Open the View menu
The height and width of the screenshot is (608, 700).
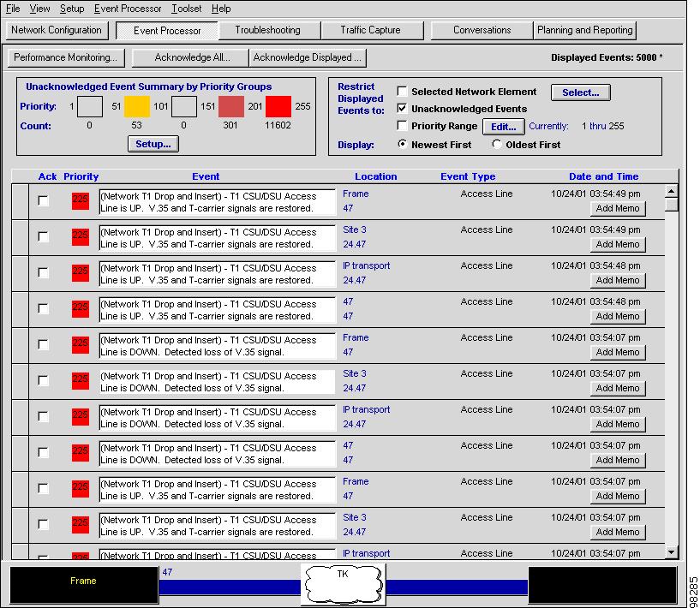(39, 9)
